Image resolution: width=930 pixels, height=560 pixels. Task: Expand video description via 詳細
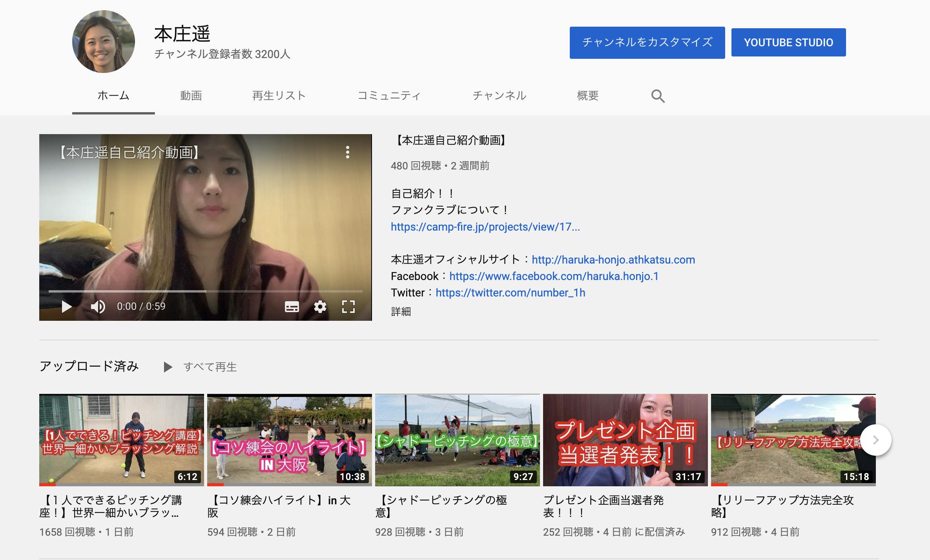tap(401, 312)
